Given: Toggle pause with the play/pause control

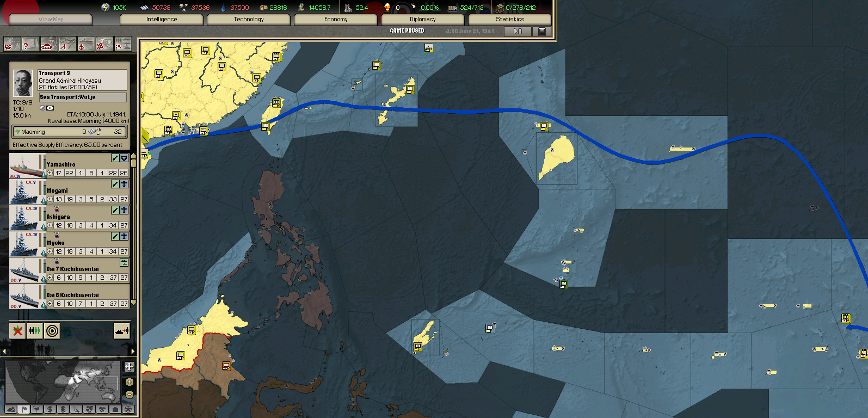Looking at the screenshot, I should pos(518,32).
